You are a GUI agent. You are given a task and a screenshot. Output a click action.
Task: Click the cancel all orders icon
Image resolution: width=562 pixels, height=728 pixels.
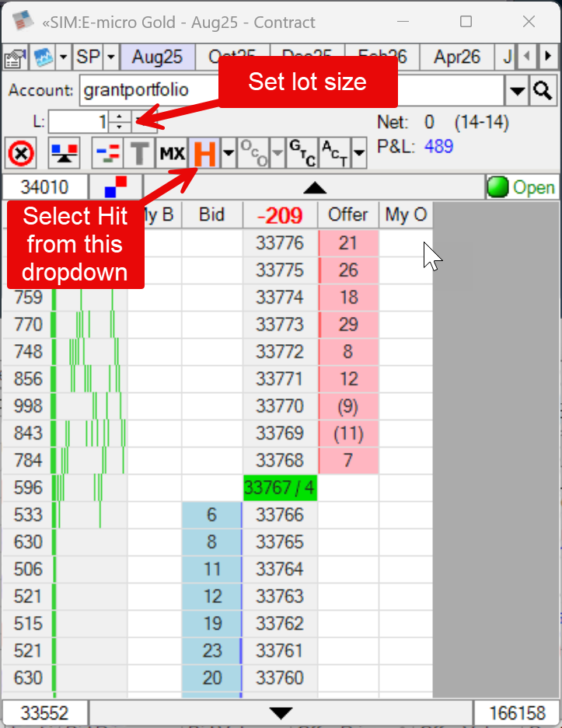tap(21, 154)
